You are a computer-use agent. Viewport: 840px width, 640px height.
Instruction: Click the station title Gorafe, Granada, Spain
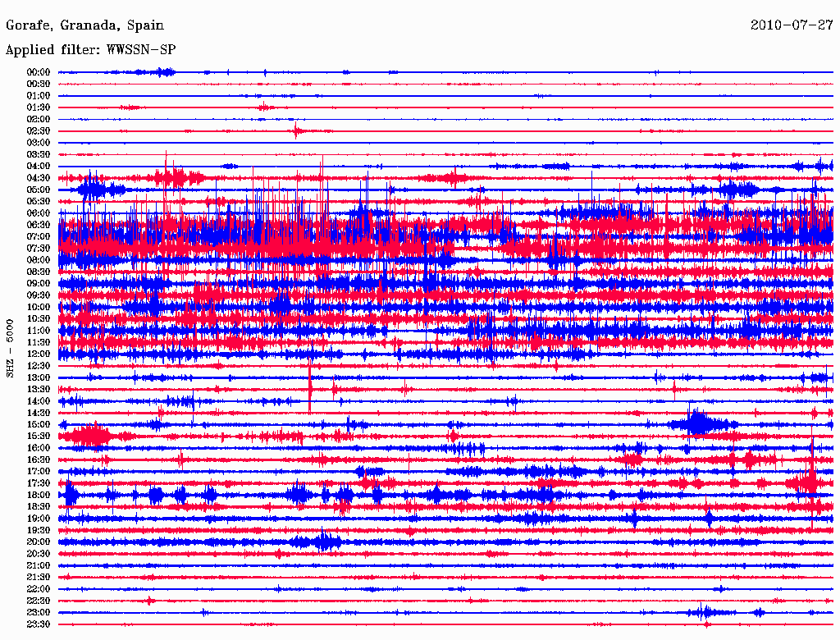[x=84, y=25]
